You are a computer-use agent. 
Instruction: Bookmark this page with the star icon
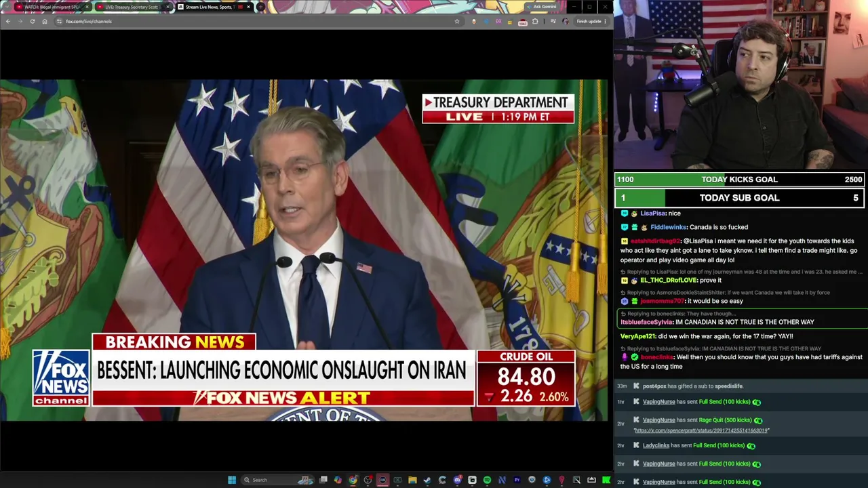coord(457,21)
